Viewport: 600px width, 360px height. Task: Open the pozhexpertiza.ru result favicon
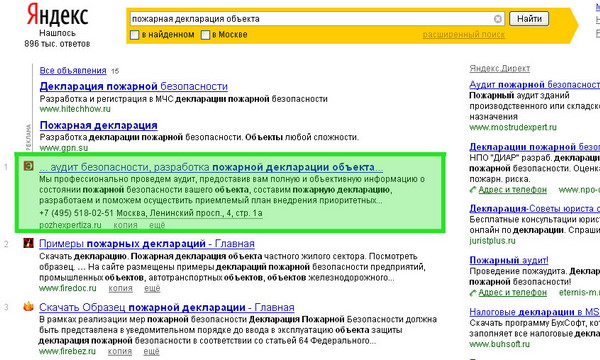point(28,166)
